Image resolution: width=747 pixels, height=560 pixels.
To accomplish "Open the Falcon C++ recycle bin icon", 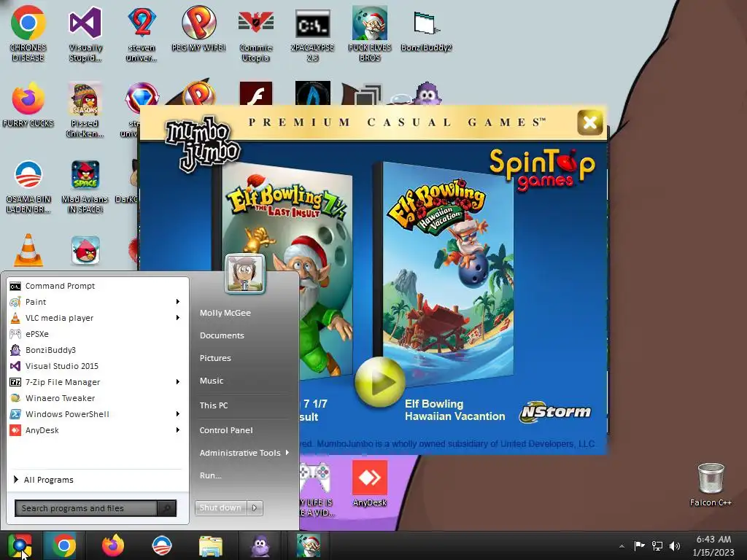I will (711, 484).
